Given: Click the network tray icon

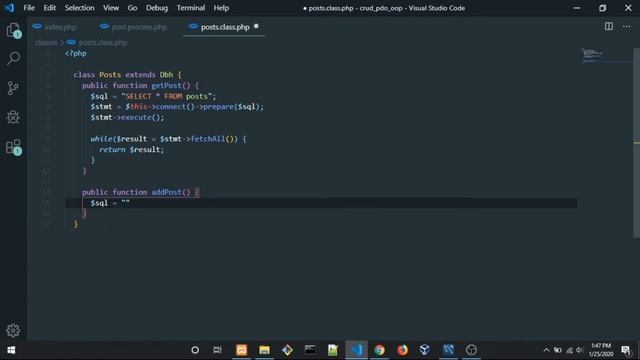Looking at the screenshot, I should (x=569, y=350).
